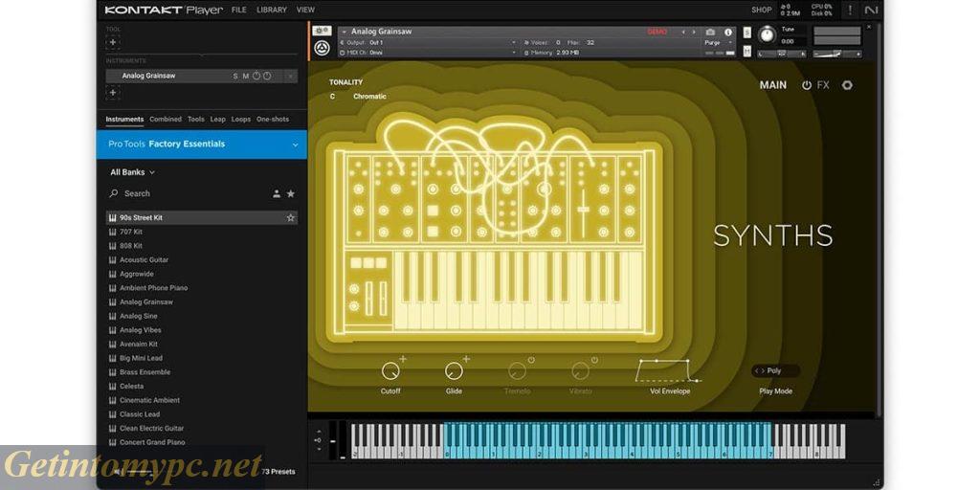Viewport: 980px width, 490px height.
Task: Select the Analog Vibes preset
Action: 202,330
